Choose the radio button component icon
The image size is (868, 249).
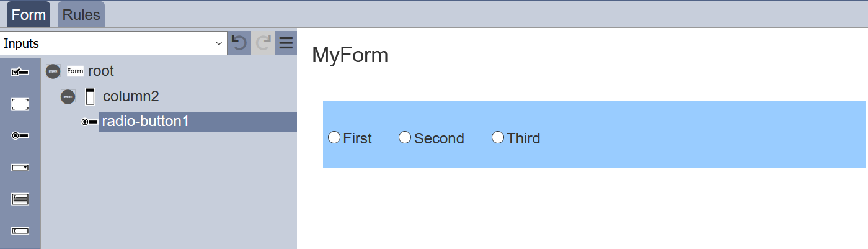[20, 135]
